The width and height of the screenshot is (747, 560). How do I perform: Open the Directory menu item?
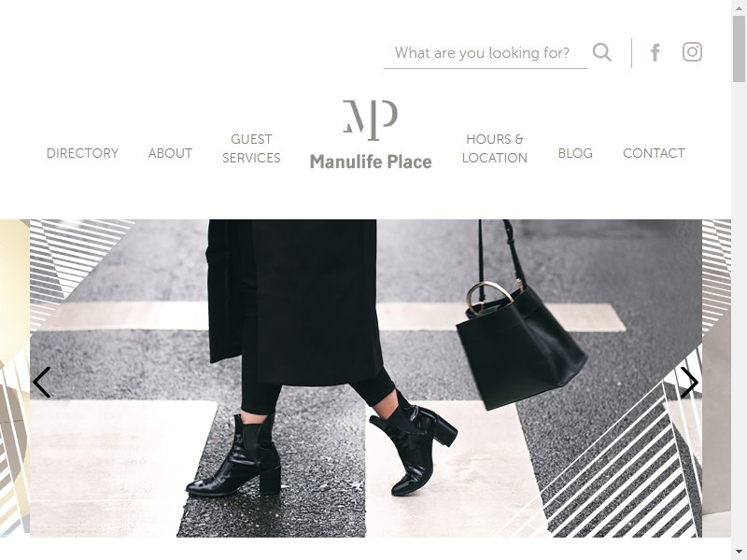(x=82, y=153)
